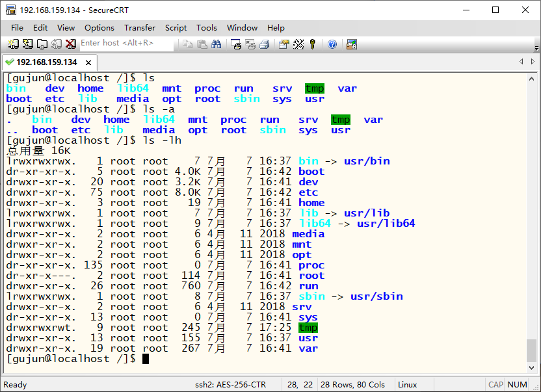
Task: Open the Script menu
Action: (176, 28)
